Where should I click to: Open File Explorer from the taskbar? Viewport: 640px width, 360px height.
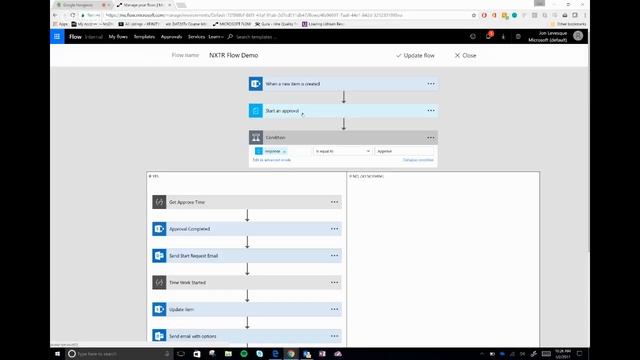228,354
